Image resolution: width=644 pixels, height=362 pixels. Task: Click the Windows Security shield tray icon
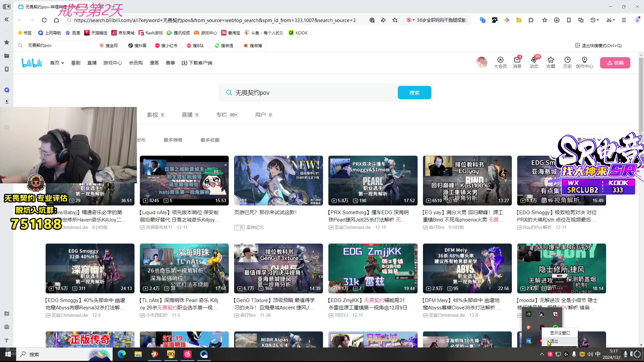(555, 314)
